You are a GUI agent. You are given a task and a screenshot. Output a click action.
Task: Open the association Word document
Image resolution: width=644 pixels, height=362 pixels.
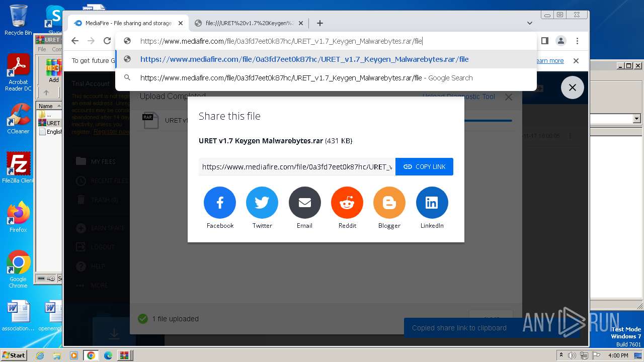[x=18, y=316]
